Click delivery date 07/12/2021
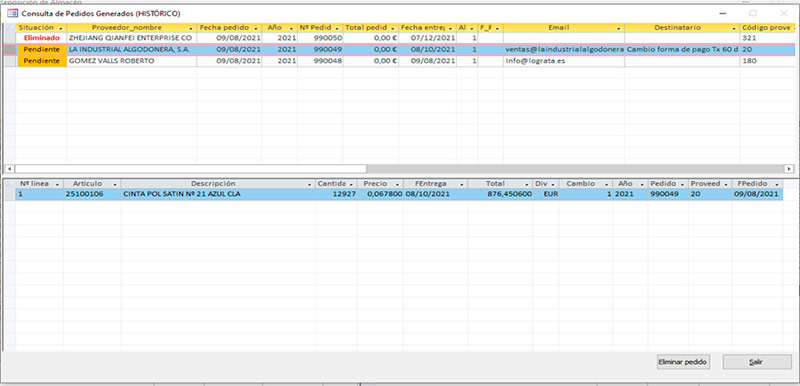The image size is (800, 386). click(x=428, y=38)
